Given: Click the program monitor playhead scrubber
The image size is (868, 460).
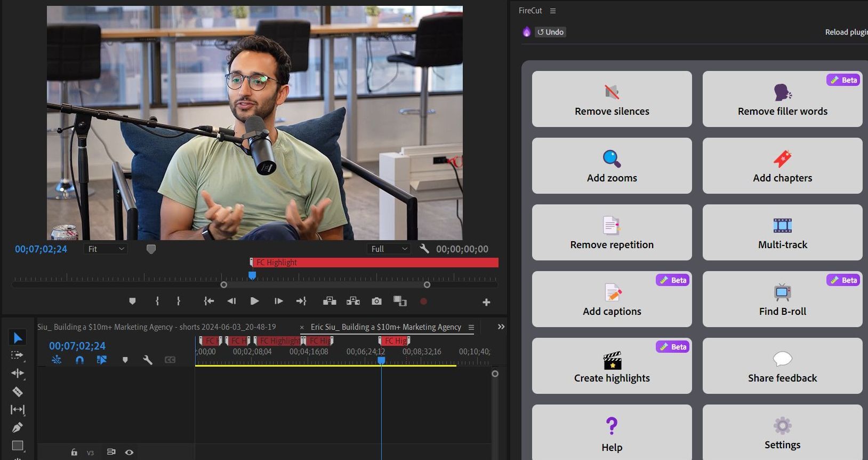Looking at the screenshot, I should pos(252,275).
